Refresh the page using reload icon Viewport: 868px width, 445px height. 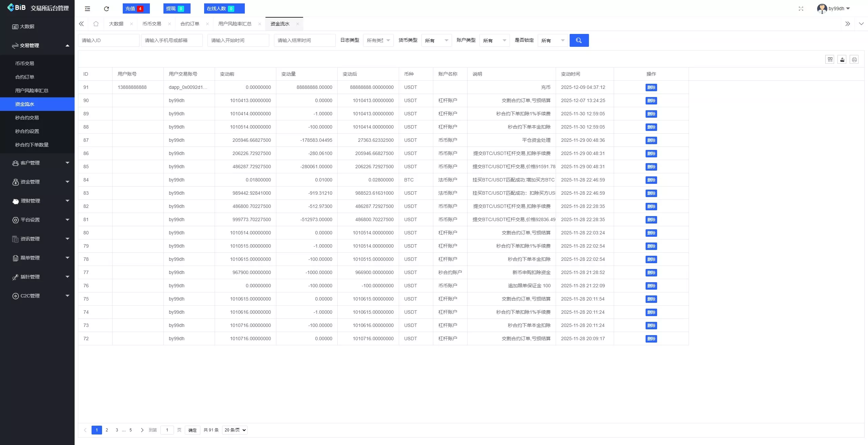point(106,8)
